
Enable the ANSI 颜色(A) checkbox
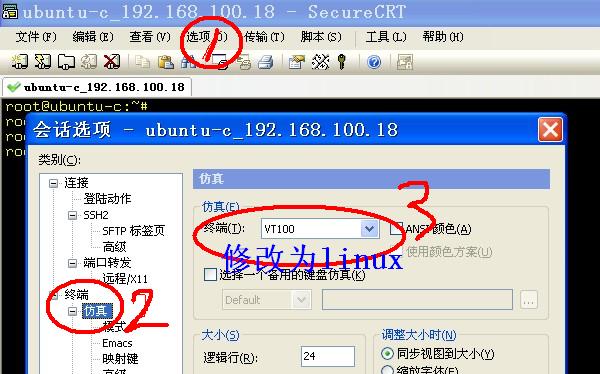pyautogui.click(x=396, y=229)
